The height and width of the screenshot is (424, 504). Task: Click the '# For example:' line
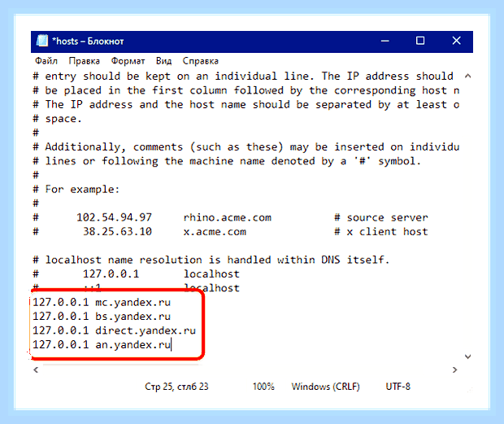[x=76, y=190]
